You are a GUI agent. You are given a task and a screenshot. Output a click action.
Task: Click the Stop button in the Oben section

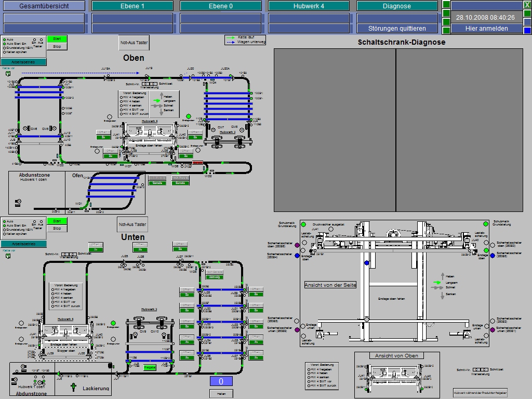tap(57, 47)
